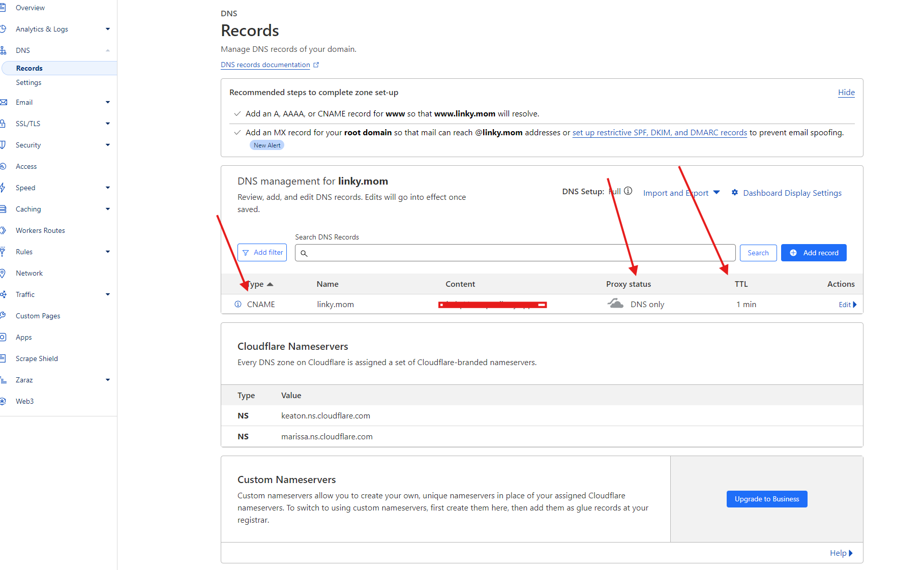Click the Analytics & Logs sidebar icon
The width and height of the screenshot is (924, 570).
tap(3, 29)
